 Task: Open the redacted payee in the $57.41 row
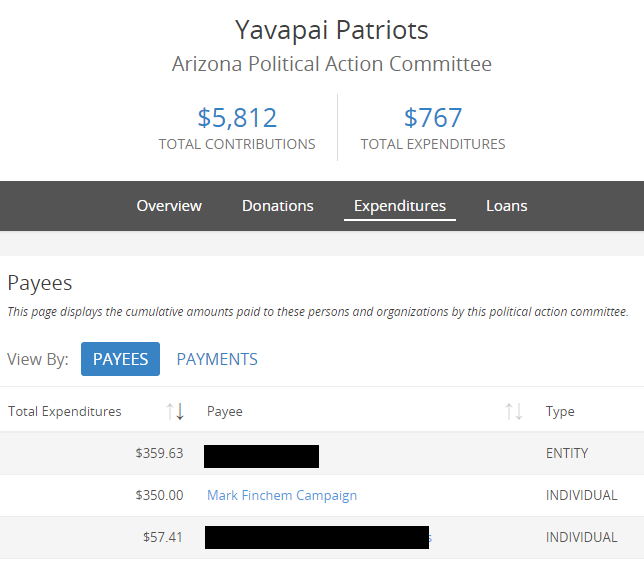click(x=317, y=537)
